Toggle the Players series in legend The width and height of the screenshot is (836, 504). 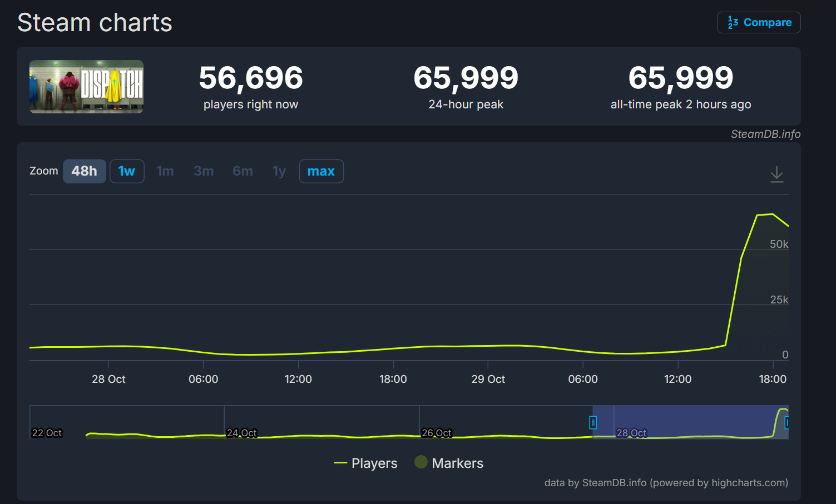click(365, 463)
